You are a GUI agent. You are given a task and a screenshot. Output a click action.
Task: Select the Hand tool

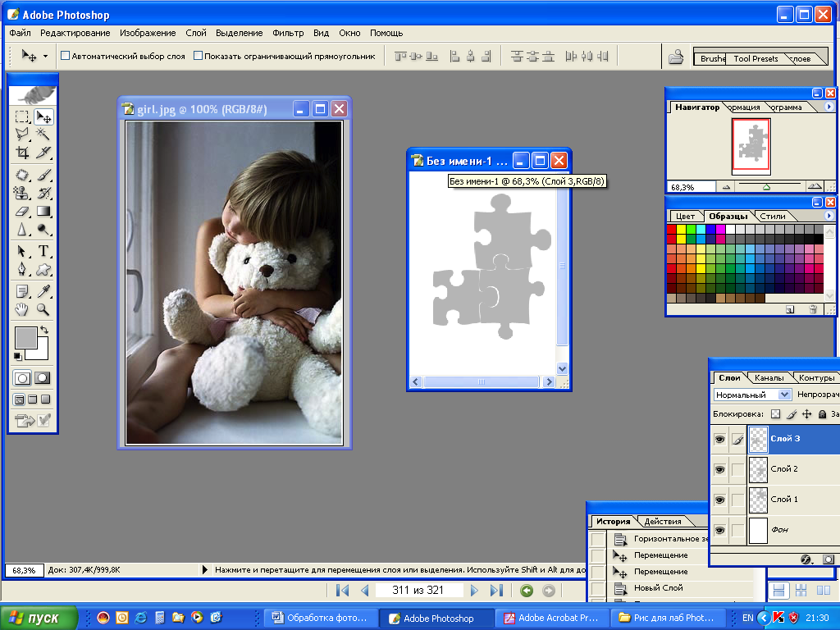[x=22, y=309]
